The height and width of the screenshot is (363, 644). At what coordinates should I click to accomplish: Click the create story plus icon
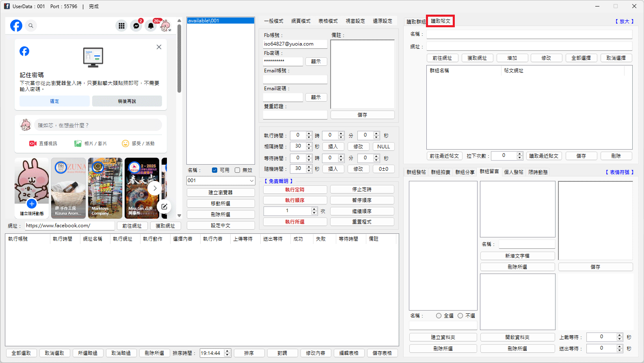(32, 204)
